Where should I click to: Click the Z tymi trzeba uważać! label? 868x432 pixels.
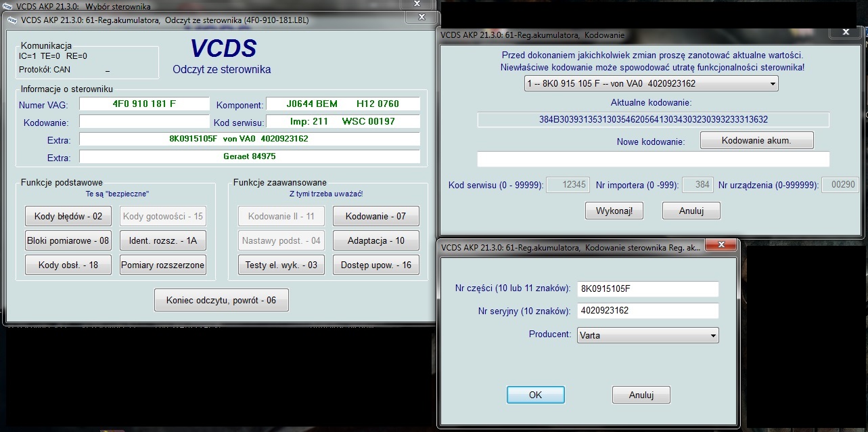(326, 194)
